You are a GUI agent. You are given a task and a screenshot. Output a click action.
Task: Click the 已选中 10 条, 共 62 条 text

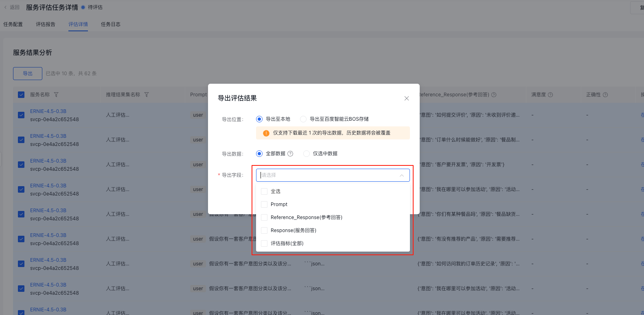71,74
